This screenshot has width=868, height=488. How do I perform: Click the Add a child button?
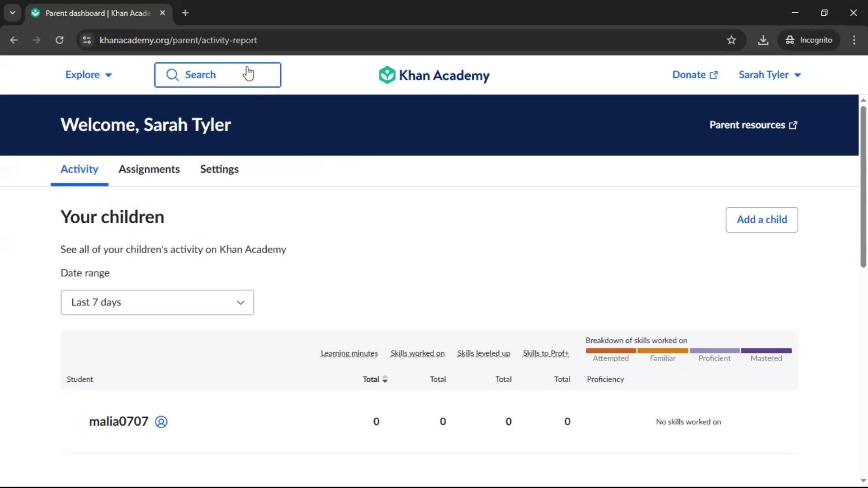(x=761, y=220)
